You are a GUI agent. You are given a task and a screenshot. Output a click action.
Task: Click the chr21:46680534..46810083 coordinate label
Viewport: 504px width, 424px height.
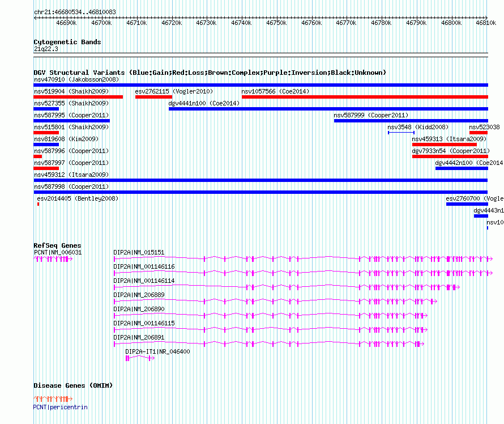click(x=75, y=12)
